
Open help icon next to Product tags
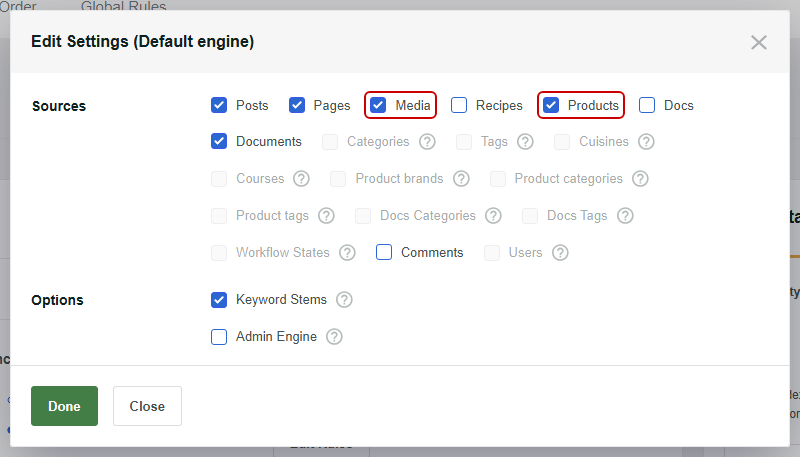[x=327, y=216]
